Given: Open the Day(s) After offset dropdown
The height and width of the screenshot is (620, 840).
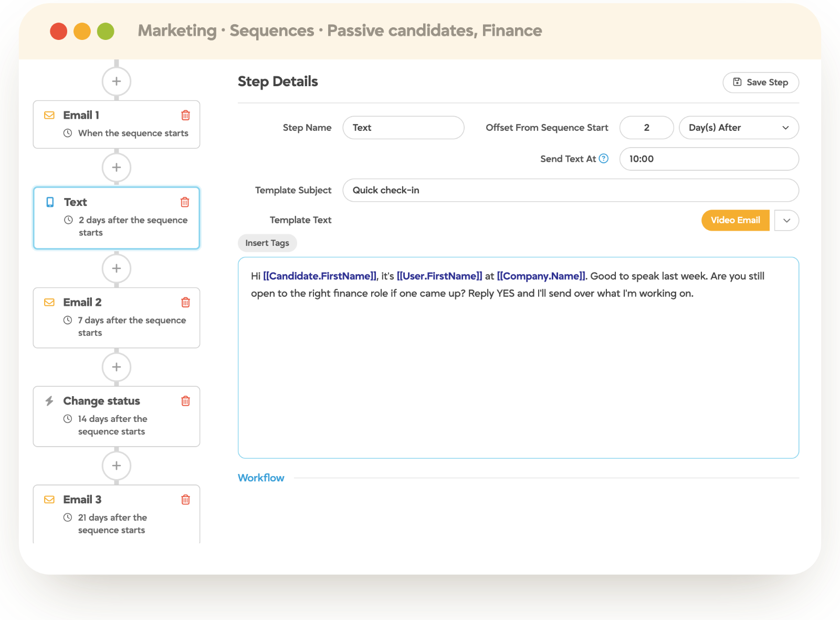Looking at the screenshot, I should pos(739,128).
